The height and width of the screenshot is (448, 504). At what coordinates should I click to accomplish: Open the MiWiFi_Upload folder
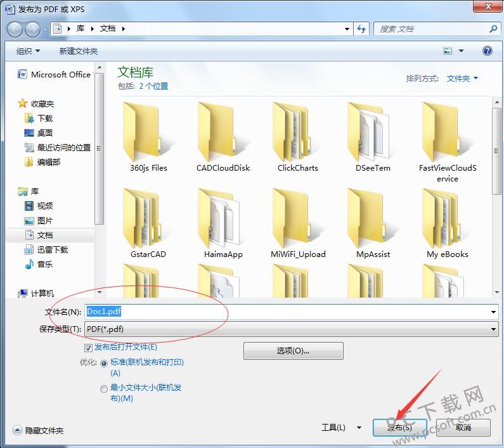pyautogui.click(x=298, y=223)
